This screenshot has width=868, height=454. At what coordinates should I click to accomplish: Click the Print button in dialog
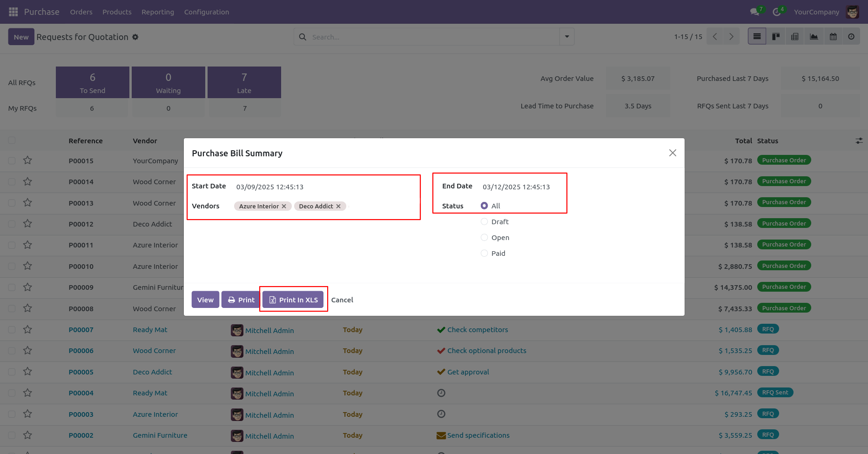241,300
